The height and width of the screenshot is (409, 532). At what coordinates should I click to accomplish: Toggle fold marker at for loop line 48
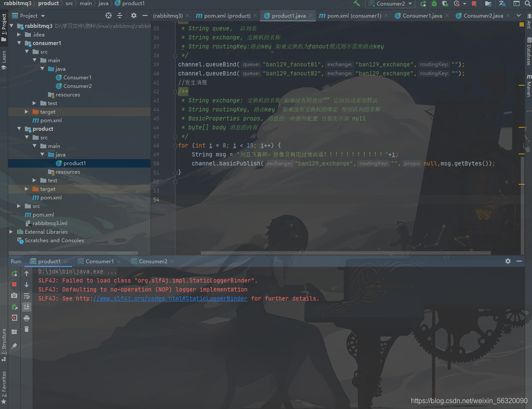tap(175, 146)
